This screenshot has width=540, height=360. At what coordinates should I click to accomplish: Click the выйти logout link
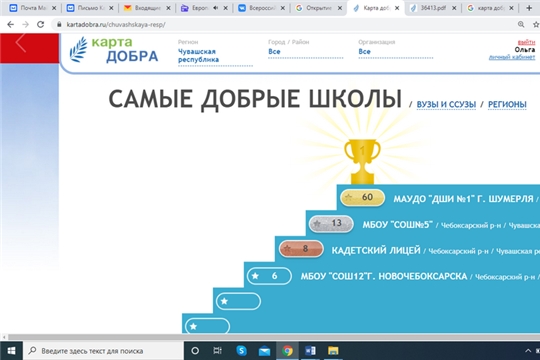pos(526,42)
